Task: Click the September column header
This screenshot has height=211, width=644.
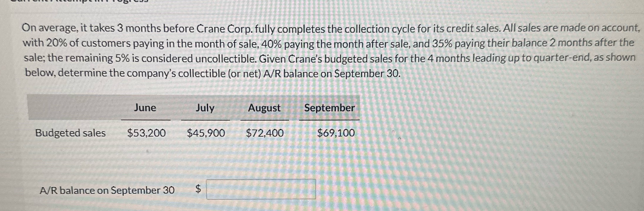Action: coord(329,108)
